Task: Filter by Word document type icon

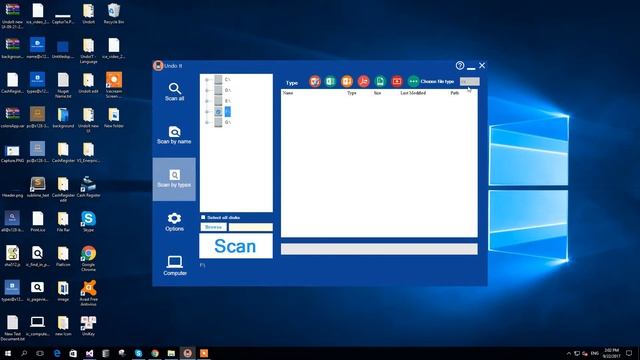Action: click(x=314, y=82)
